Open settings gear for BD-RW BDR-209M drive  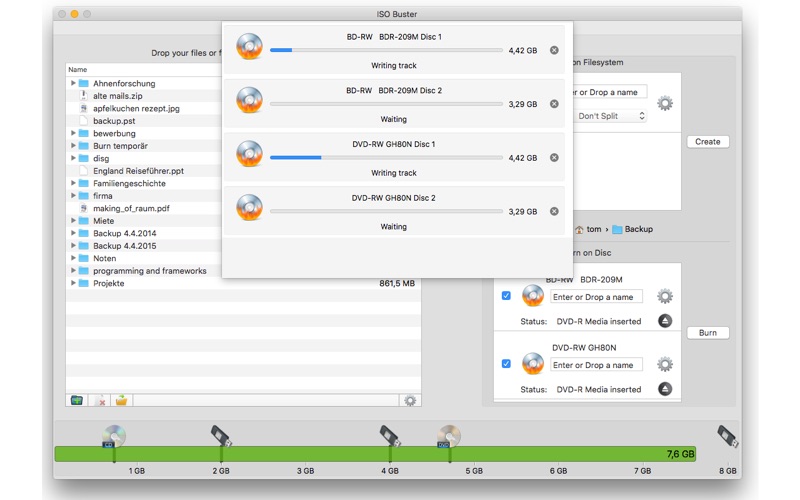pyautogui.click(x=665, y=296)
